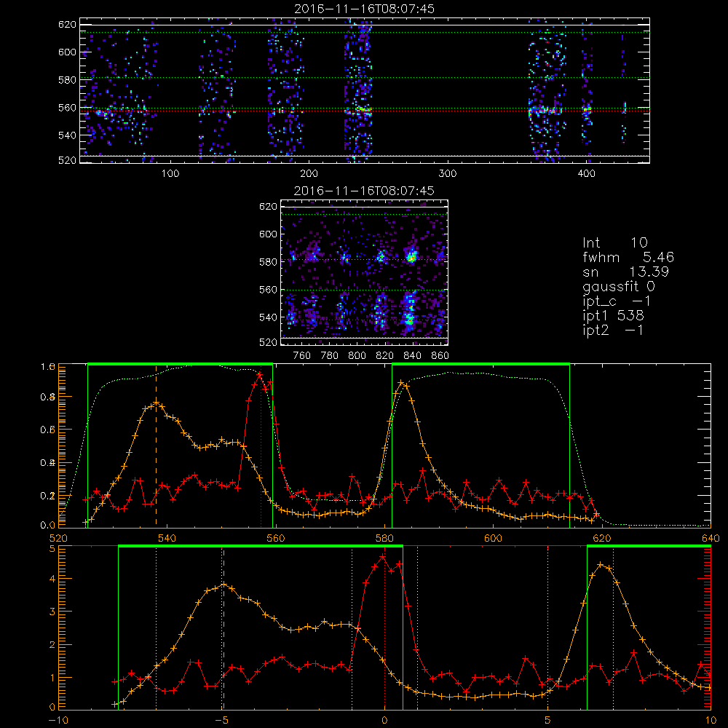This screenshot has height=728, width=728.
Task: Click the 100 x-axis label of the wide spectrogram
Action: point(170,174)
